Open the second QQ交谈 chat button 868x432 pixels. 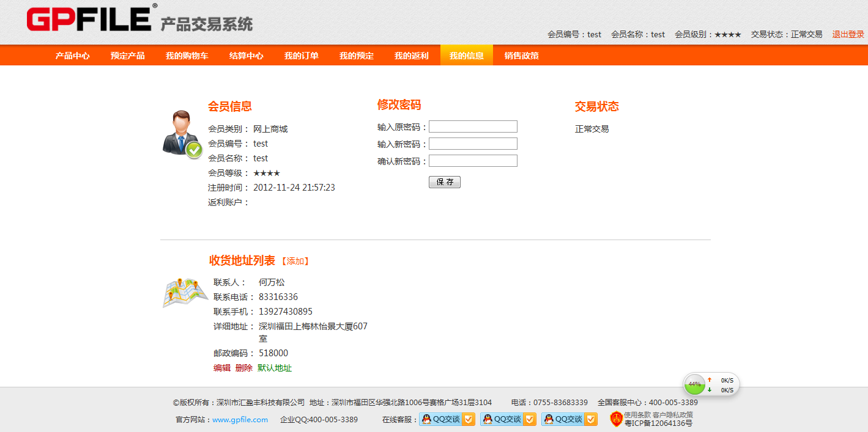coord(508,419)
